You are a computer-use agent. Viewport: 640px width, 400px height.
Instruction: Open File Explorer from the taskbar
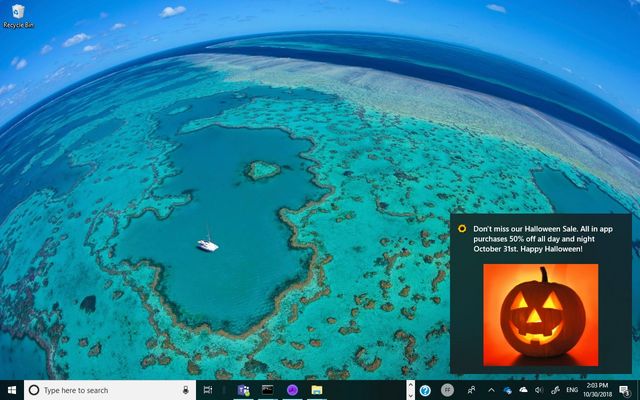point(317,390)
